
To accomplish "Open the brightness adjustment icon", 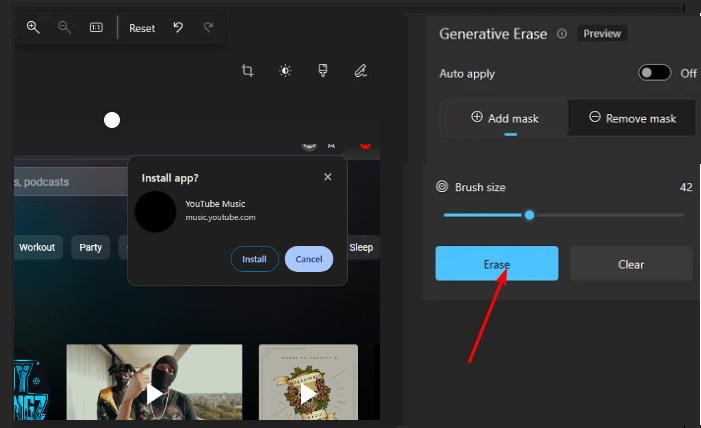I will point(285,71).
